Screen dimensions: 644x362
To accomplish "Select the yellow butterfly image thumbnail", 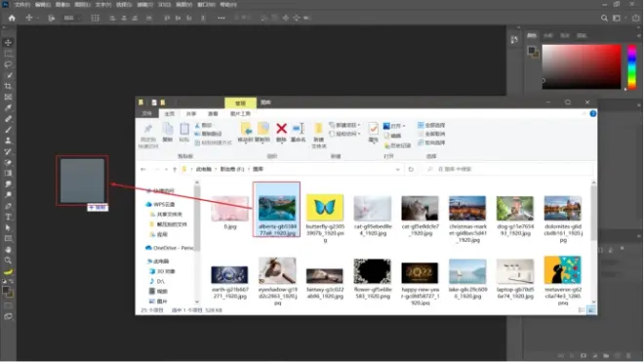I will 325,208.
